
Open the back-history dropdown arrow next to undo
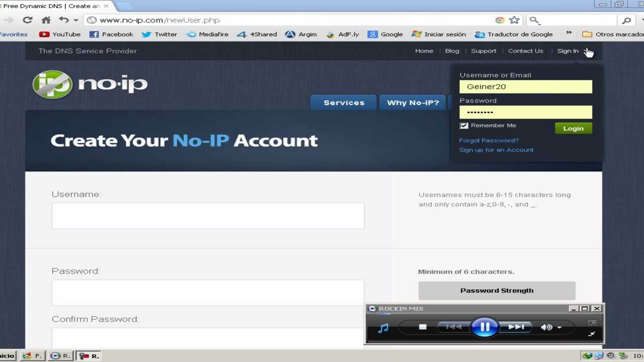(75, 21)
